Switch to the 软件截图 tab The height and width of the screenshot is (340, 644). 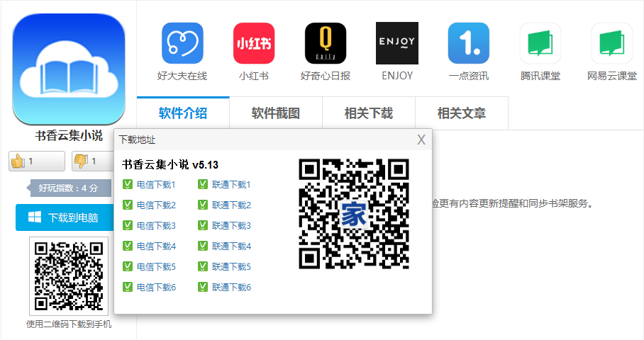[276, 113]
